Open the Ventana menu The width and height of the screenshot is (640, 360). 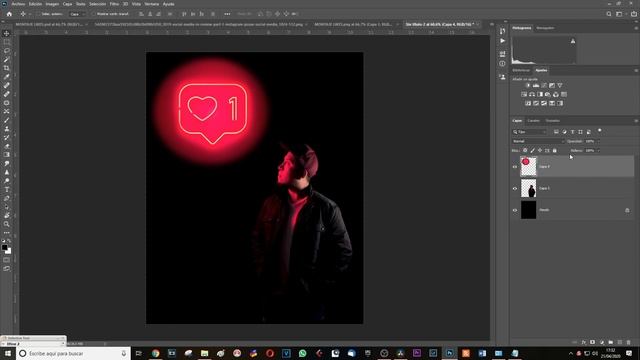pos(152,4)
